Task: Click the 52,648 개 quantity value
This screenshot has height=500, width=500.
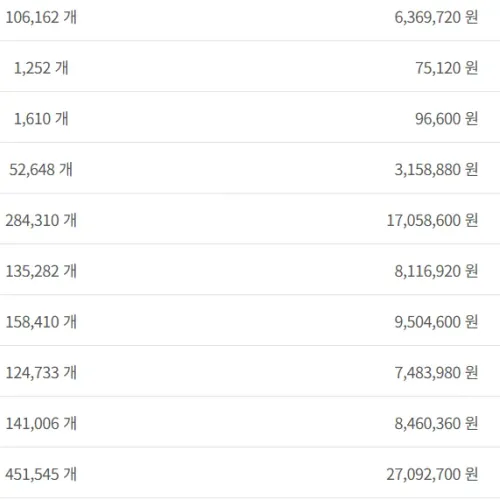Action: 41,170
